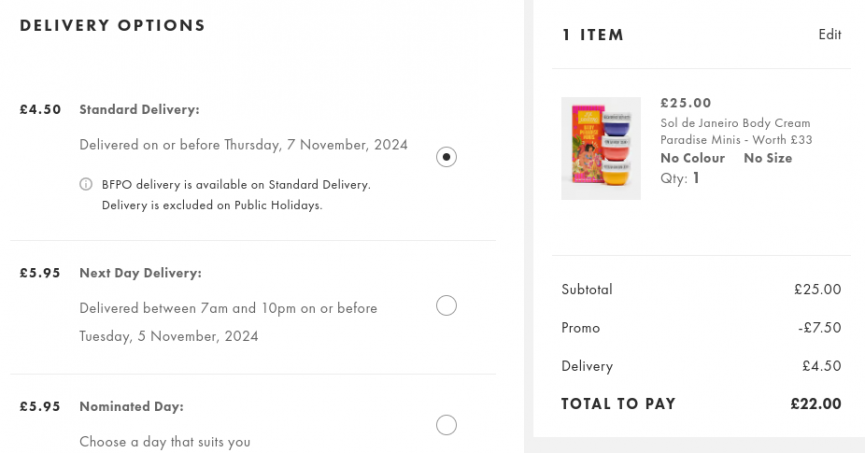Select the Nominated Day radio button
865x453 pixels.
coord(446,425)
